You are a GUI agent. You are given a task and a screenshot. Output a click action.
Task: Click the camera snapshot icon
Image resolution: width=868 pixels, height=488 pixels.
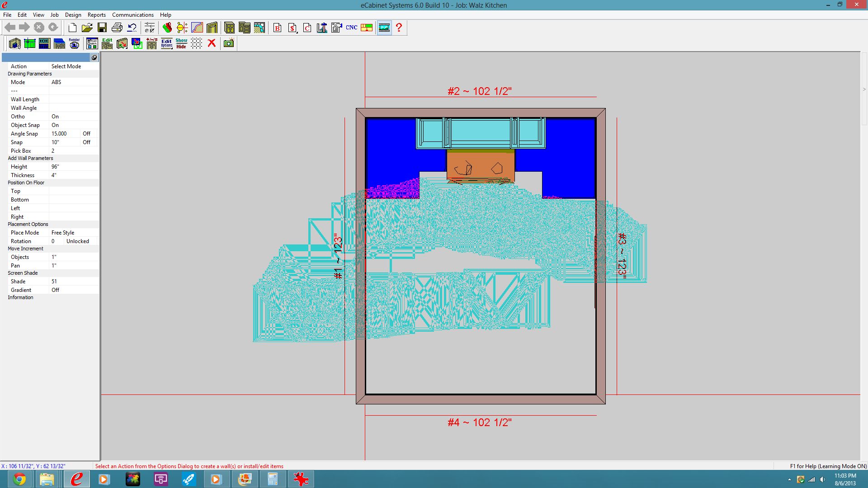point(229,43)
